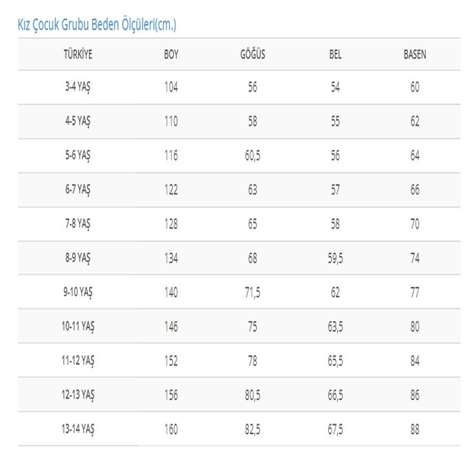Click the 4-5 YAŞ size row
Screen dimensions: 476x476
239,121
